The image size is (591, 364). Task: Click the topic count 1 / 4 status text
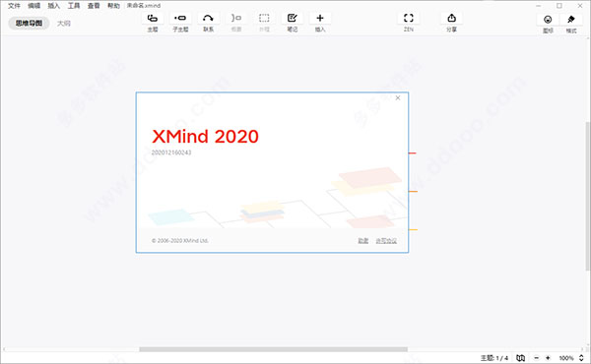pos(494,358)
